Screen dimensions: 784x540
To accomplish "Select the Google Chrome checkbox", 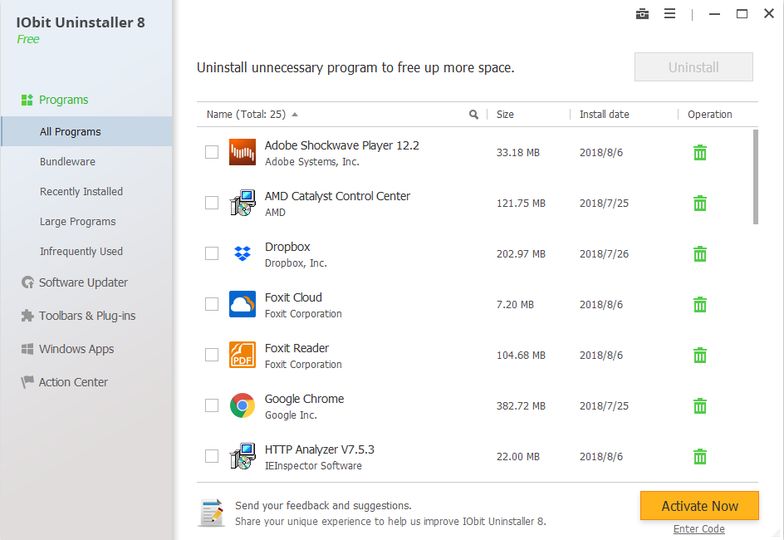I will (x=212, y=406).
